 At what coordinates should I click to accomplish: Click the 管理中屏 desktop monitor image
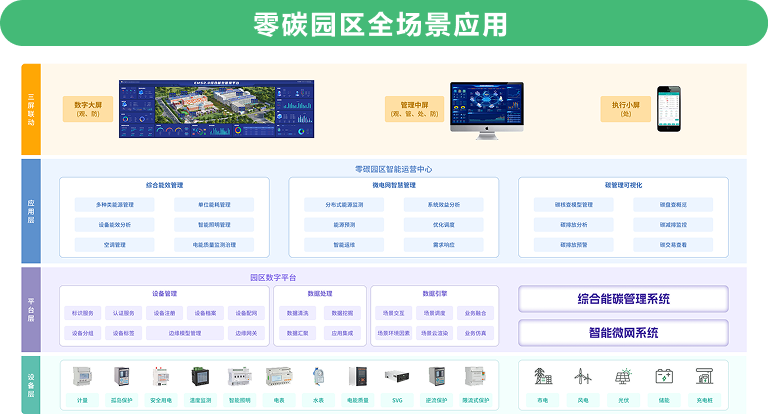pyautogui.click(x=486, y=108)
